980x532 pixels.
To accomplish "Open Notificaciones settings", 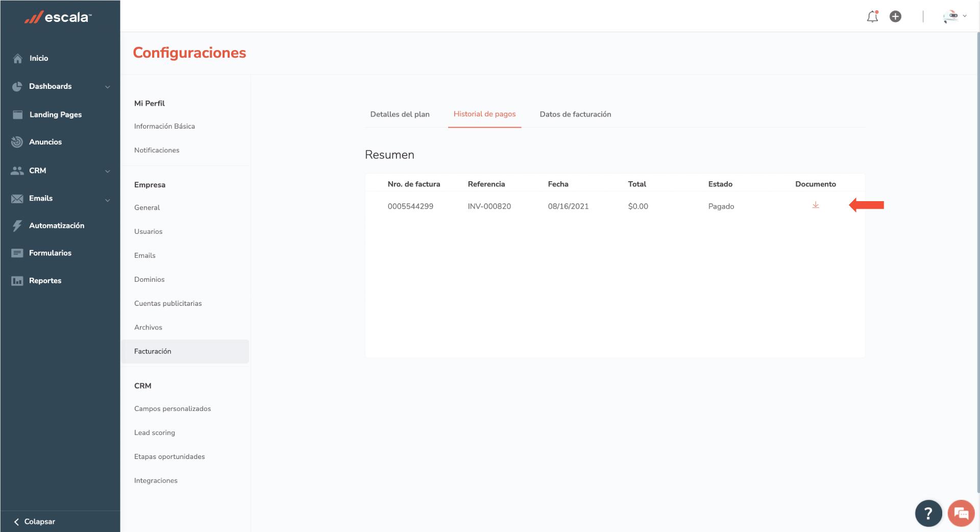I will pos(157,150).
